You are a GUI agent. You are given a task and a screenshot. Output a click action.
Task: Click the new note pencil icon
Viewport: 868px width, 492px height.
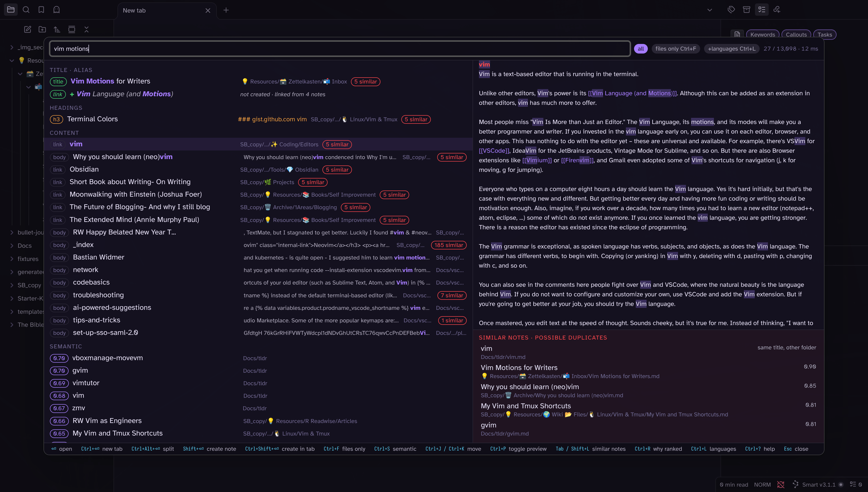pyautogui.click(x=28, y=29)
